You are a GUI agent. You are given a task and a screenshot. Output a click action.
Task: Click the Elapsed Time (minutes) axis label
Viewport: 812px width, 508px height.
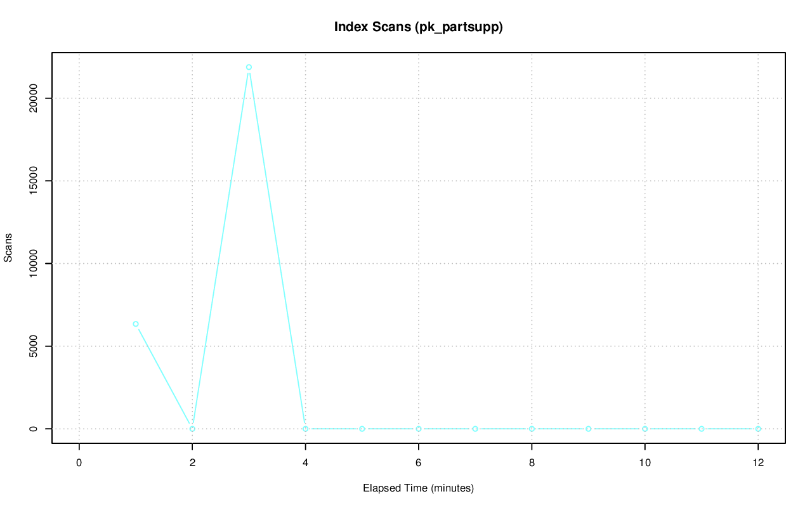418,488
